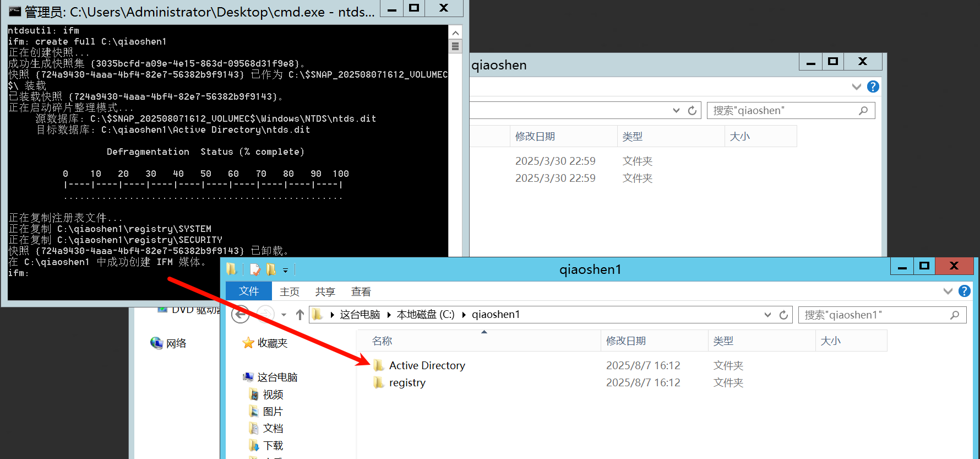Image resolution: width=980 pixels, height=459 pixels.
Task: Click the help icon in the qiaoshen window
Action: click(x=873, y=87)
